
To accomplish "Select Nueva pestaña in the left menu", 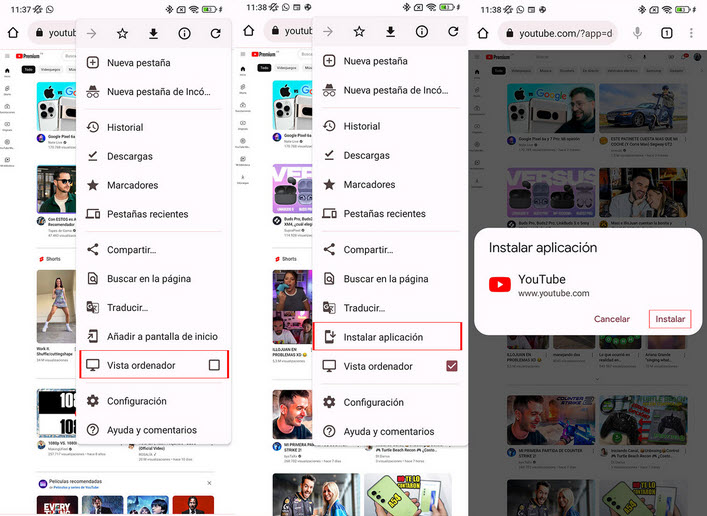I will click(154, 63).
